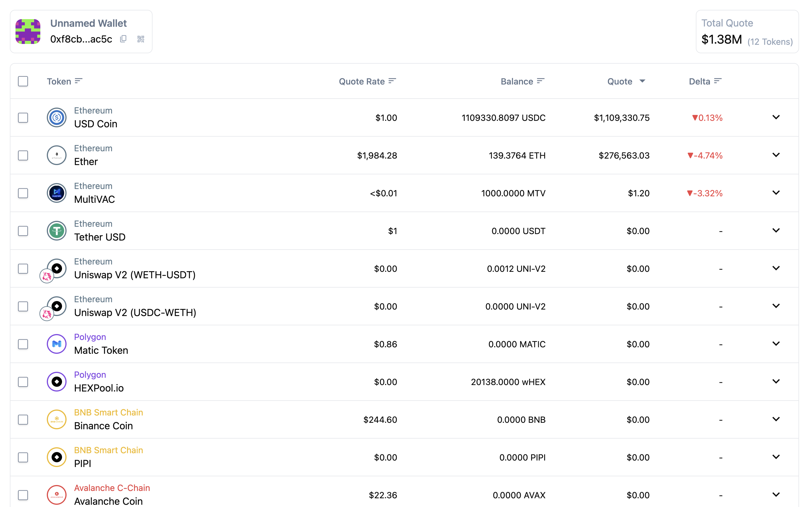Check the Ether row checkbox
Screen dimensions: 812x507
tap(23, 155)
